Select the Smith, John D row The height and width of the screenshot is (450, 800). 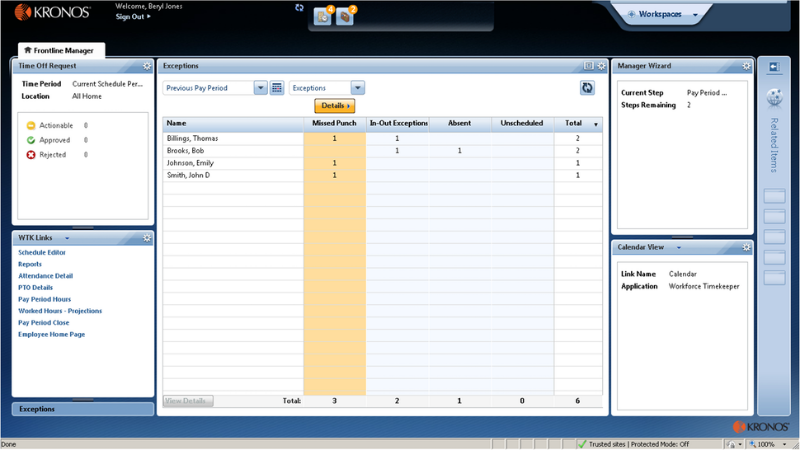(382, 175)
